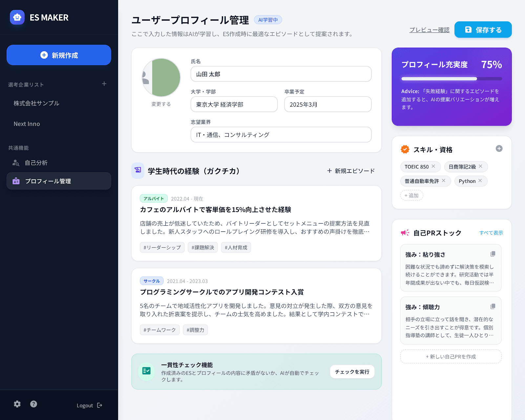
Task: Click the 保存する button
Action: [483, 30]
